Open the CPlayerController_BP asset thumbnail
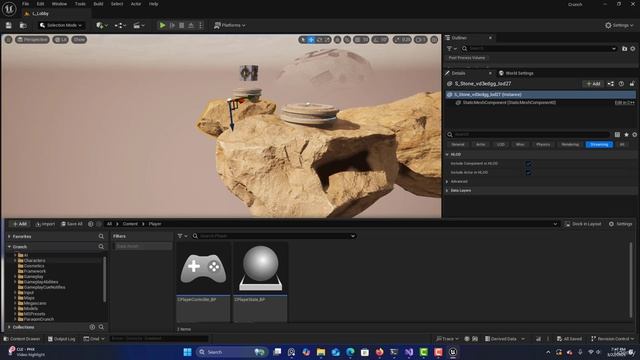Viewport: 640px width, 360px height. tap(203, 268)
